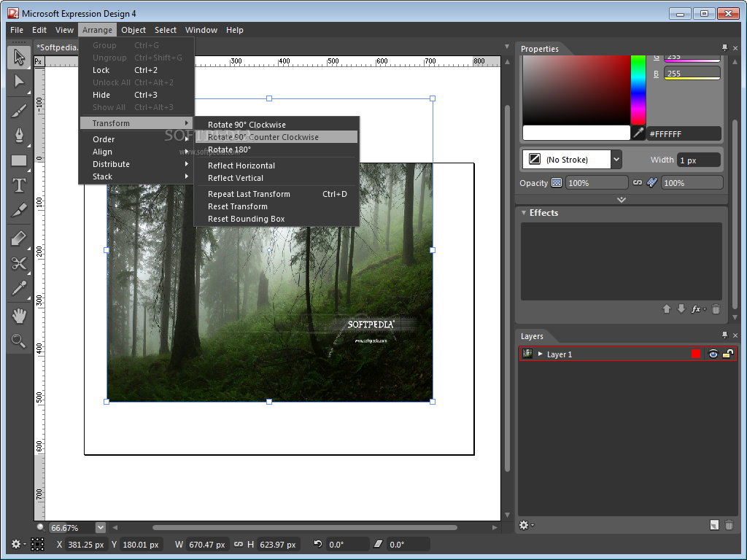The image size is (747, 560).
Task: Select the Direct Selection tool
Action: [19, 82]
